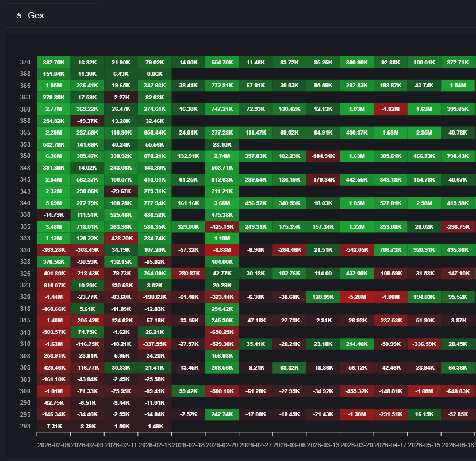Click the -1.88M cell at strike 300

424,391
